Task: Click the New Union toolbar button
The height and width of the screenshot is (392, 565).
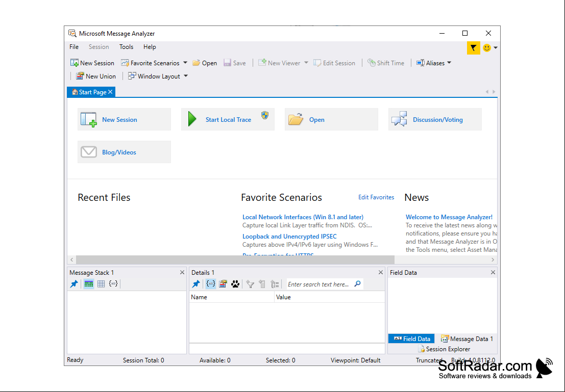Action: pos(96,76)
